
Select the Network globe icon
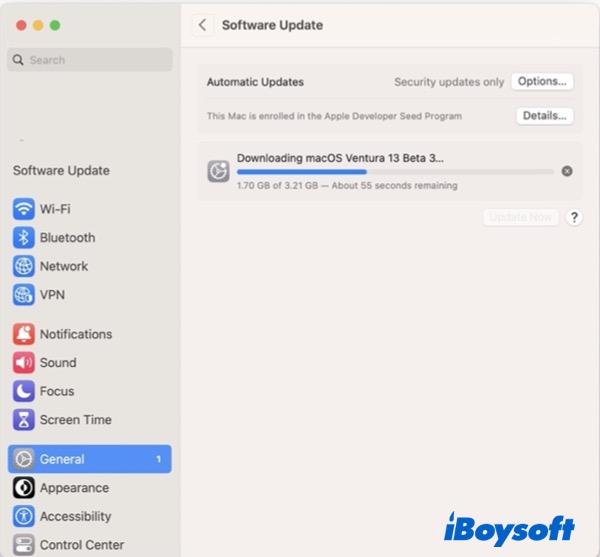coord(23,267)
